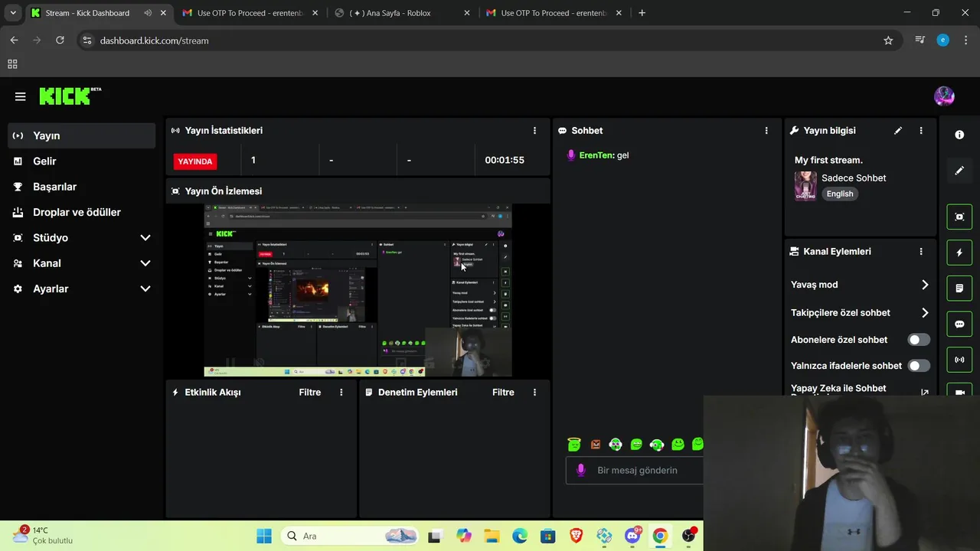Enable Abonelere özel sohbet toggle
This screenshot has width=980, height=551.
tap(919, 340)
